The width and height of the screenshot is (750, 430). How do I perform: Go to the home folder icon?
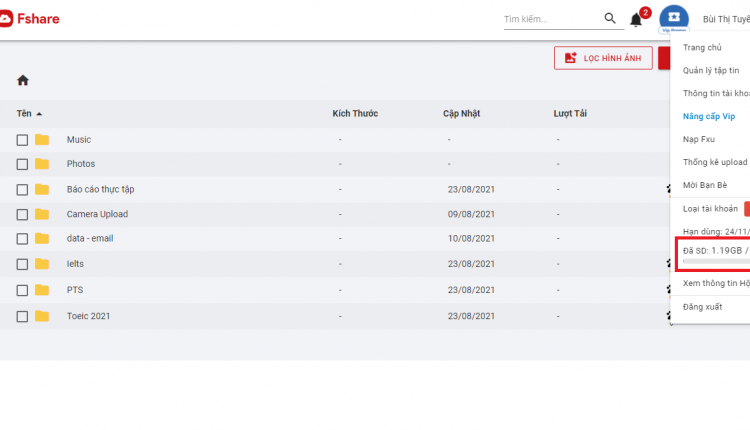coord(23,80)
